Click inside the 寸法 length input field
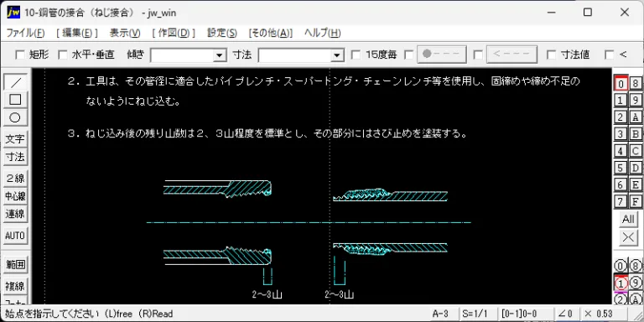644x322 pixels. [294, 55]
